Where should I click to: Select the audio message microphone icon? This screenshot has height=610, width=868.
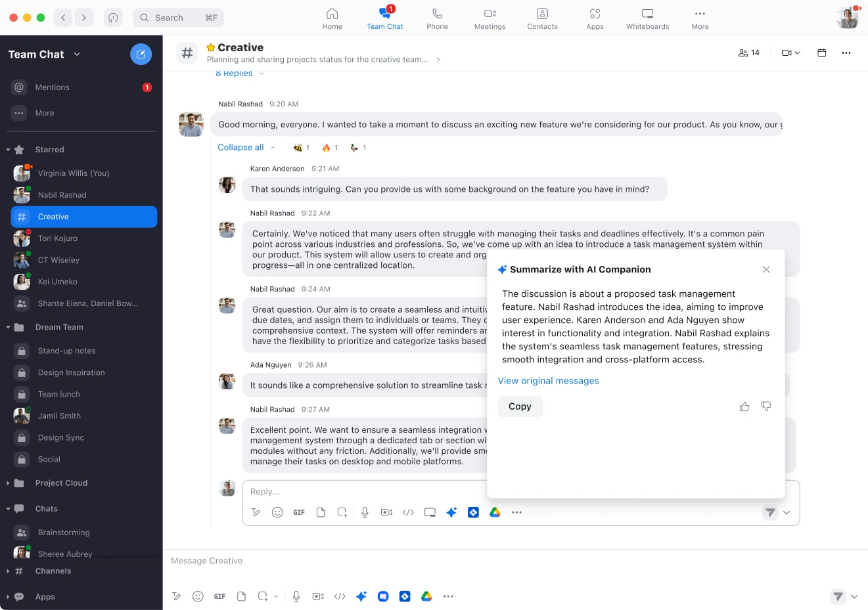[364, 512]
